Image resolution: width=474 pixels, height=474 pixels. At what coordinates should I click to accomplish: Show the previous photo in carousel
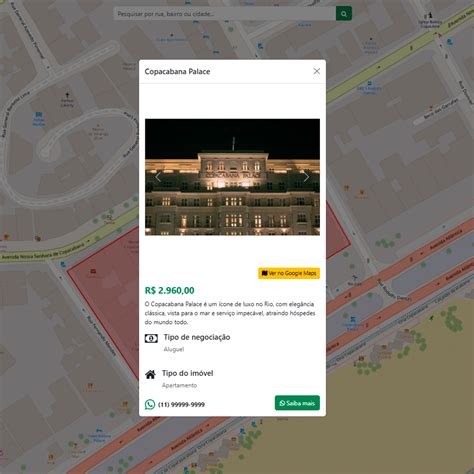click(158, 177)
